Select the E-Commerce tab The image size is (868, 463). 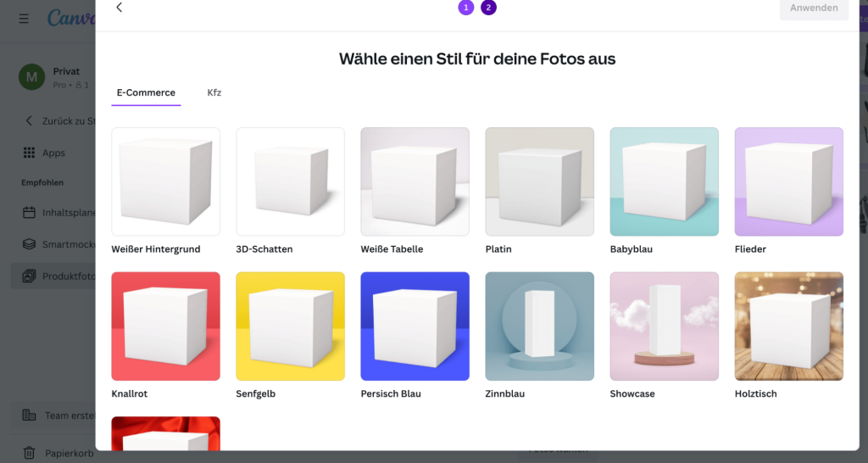pos(146,92)
